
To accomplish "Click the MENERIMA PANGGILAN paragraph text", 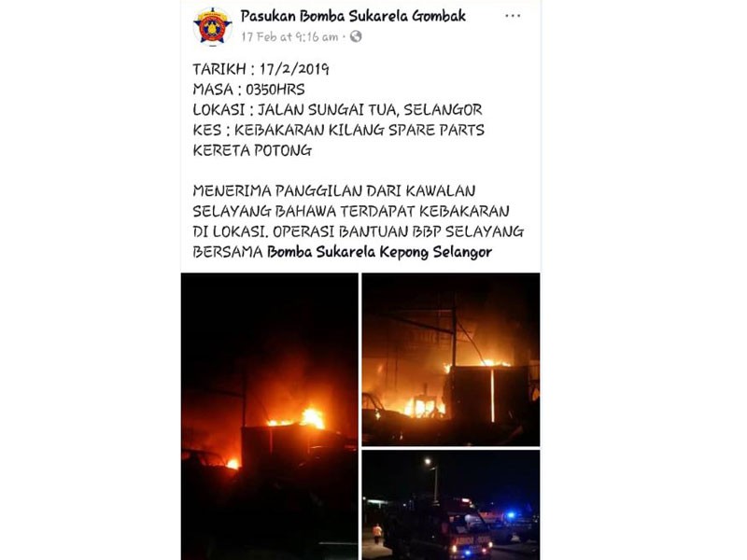I will 359,221.
